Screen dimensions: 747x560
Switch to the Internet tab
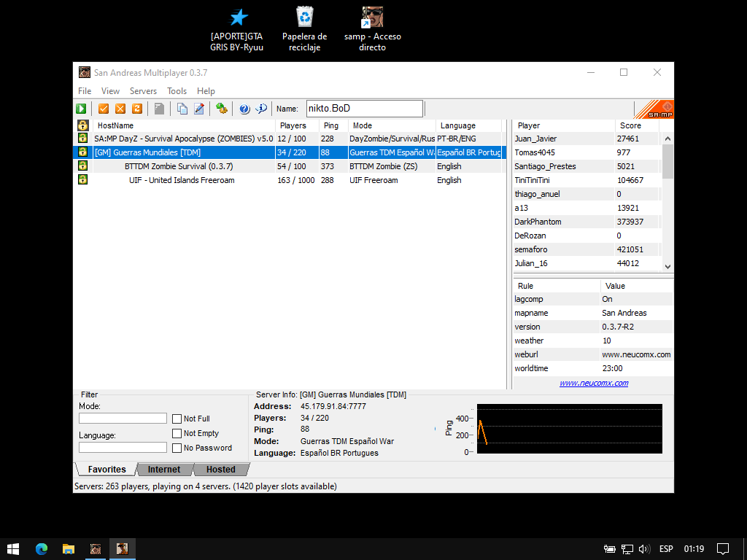[164, 470]
